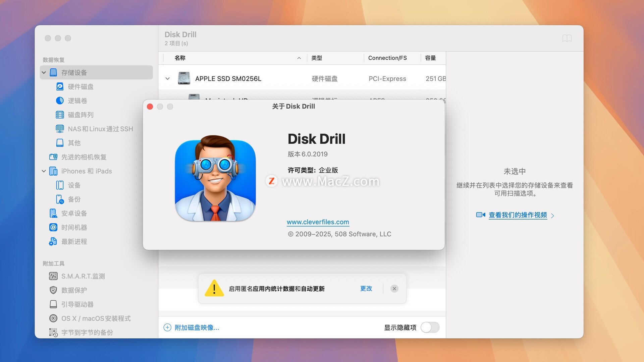Click the arrow after 查看我们的操作视频
The height and width of the screenshot is (362, 644).
click(552, 216)
